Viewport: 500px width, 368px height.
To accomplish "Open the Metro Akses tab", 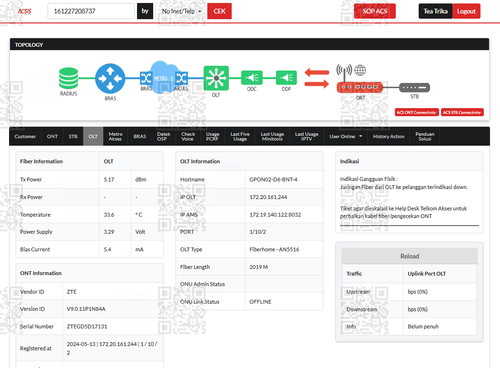I will [x=115, y=136].
